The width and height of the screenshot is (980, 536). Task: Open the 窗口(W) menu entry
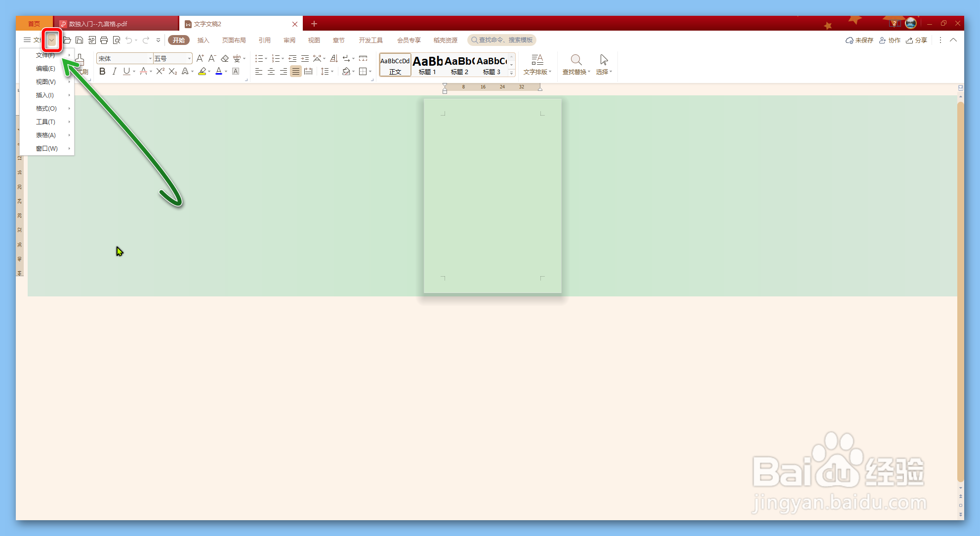coord(47,149)
